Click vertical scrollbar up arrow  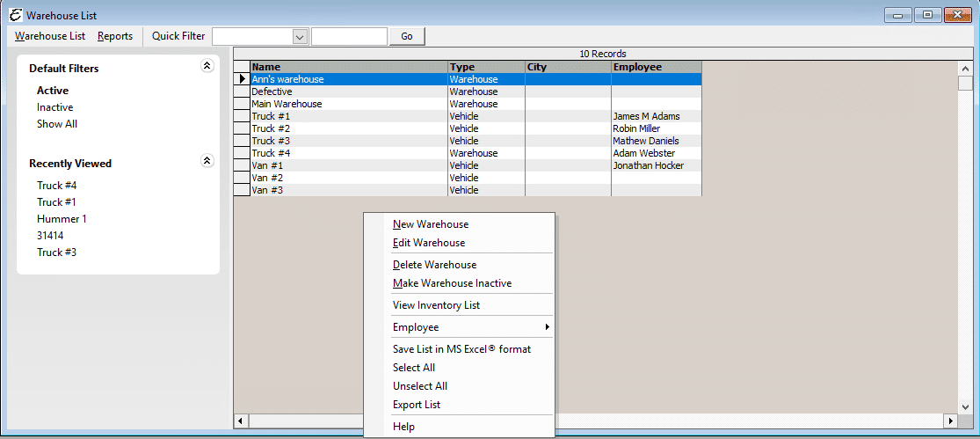click(965, 68)
